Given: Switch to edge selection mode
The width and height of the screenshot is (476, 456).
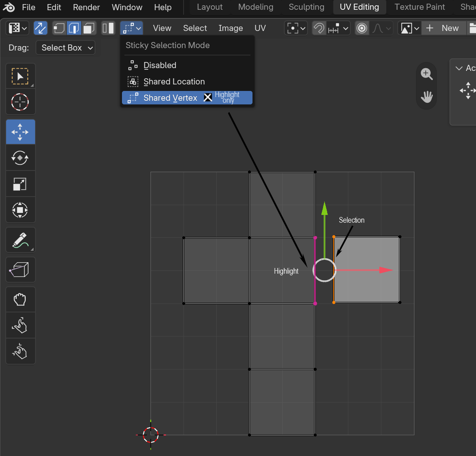Looking at the screenshot, I should pyautogui.click(x=74, y=28).
